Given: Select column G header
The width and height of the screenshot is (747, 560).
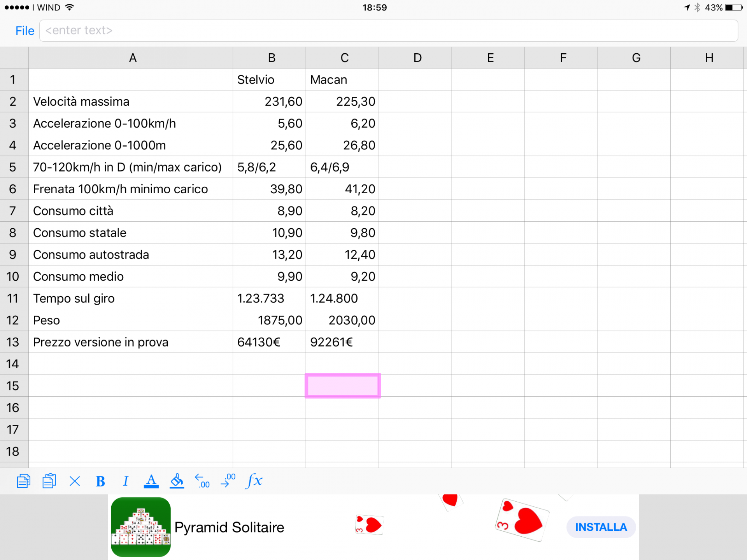Looking at the screenshot, I should pos(634,58).
